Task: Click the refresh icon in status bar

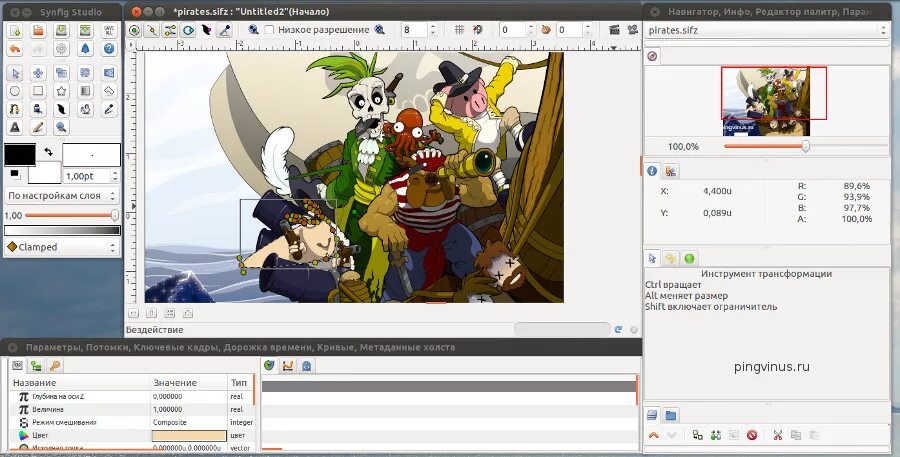Action: tap(618, 330)
